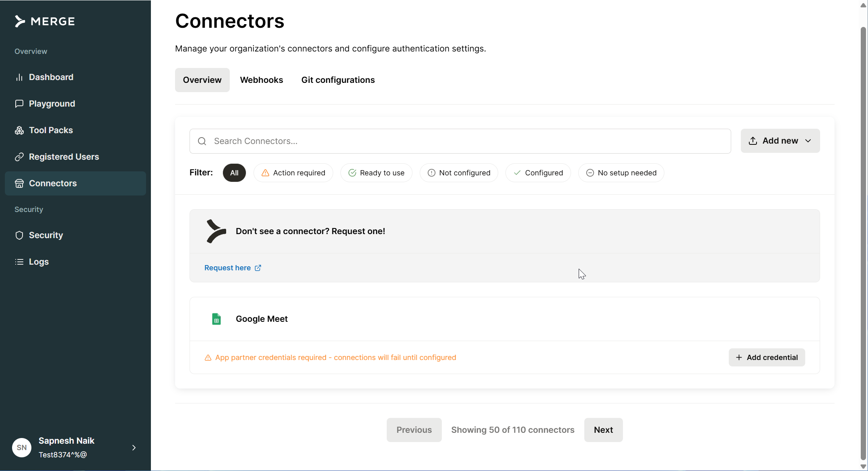Screen dimensions: 868x471
Task: Open Security shield icon item
Action: point(19,235)
